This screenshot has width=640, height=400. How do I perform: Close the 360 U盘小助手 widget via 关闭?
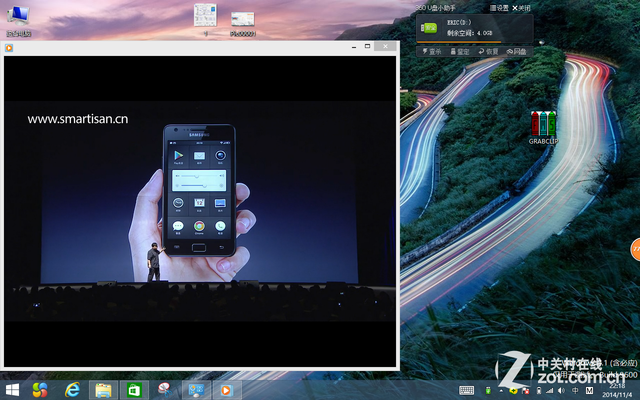coord(521,8)
